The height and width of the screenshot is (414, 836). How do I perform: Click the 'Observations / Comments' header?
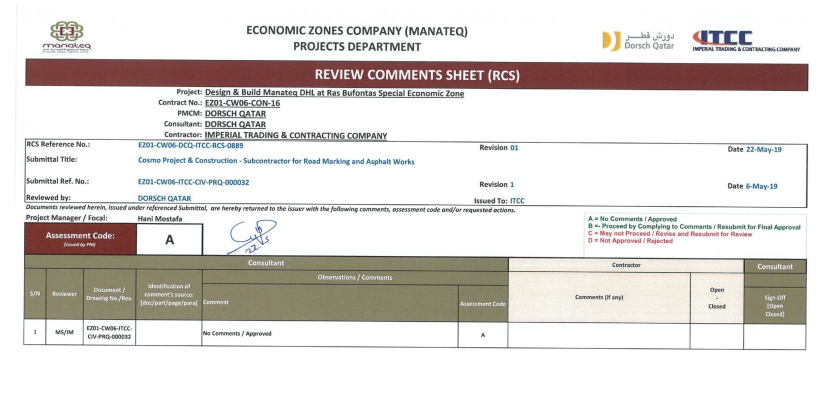tap(355, 277)
